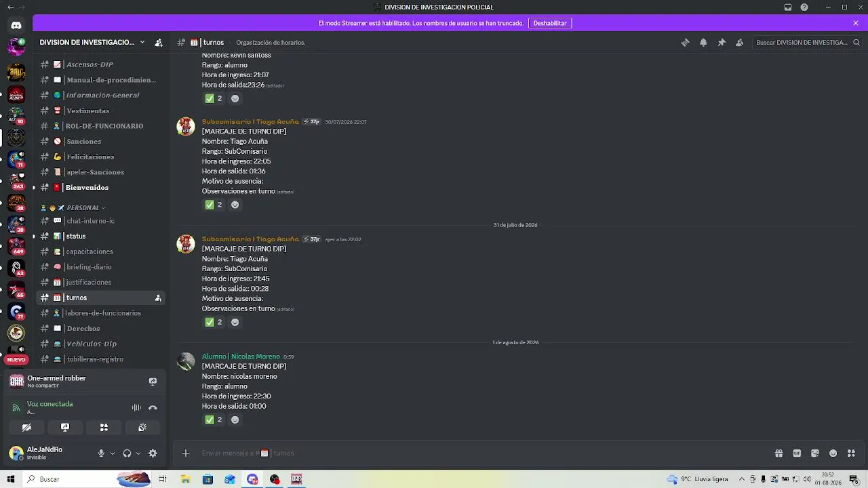Open the Ascensos-DIP channel

pyautogui.click(x=100, y=64)
